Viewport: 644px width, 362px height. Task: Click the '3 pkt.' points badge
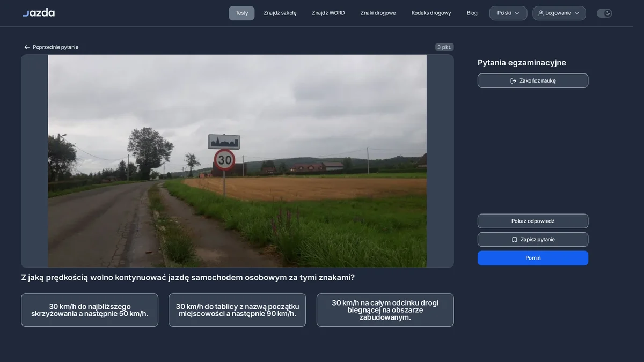pos(444,47)
